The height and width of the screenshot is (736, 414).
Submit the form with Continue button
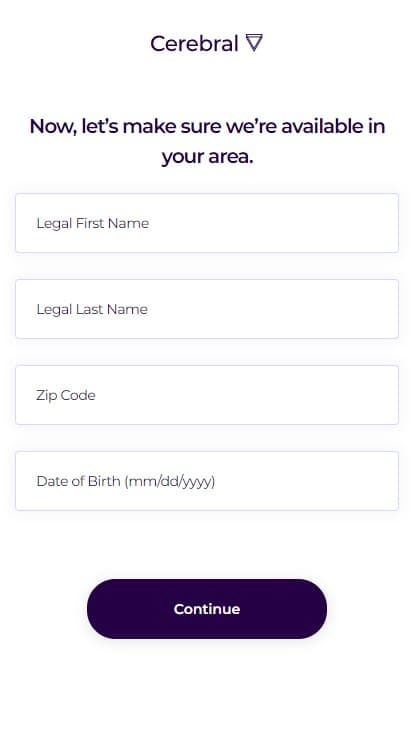coord(207,609)
